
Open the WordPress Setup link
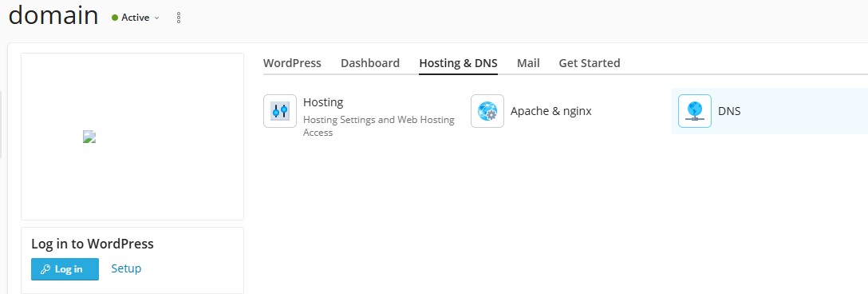click(126, 268)
